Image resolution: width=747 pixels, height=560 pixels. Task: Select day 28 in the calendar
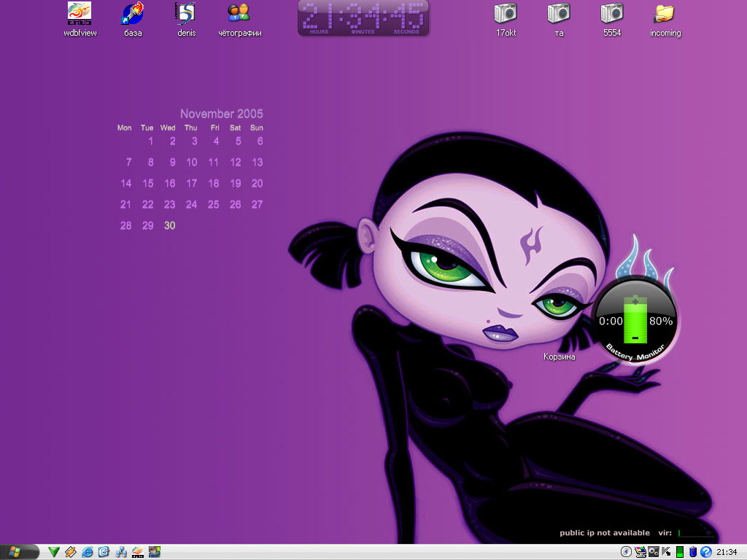(125, 226)
